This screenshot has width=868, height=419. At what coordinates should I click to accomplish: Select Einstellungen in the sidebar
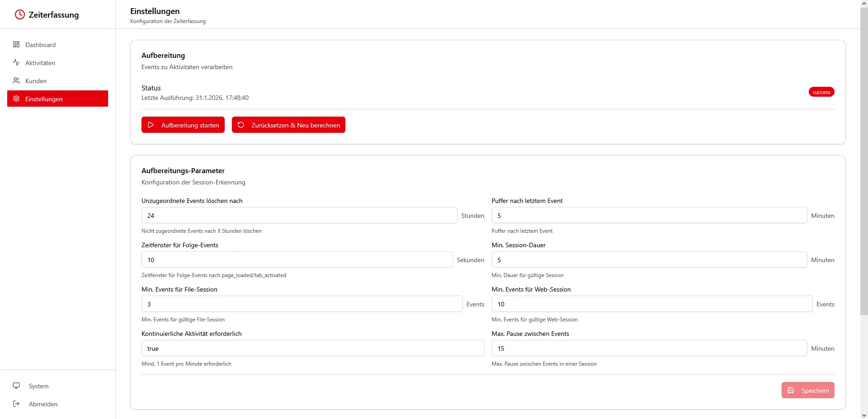(57, 99)
